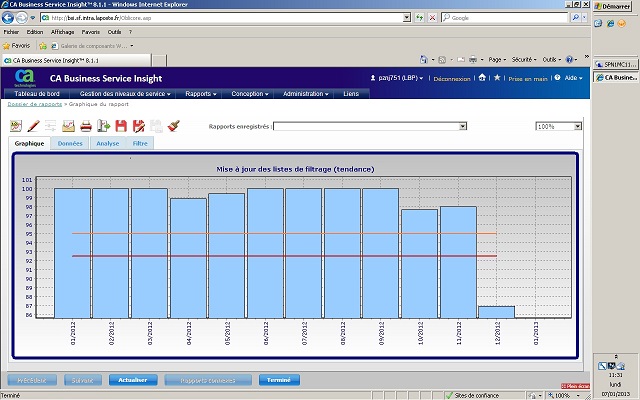Open the Affichage menu

pyautogui.click(x=62, y=32)
